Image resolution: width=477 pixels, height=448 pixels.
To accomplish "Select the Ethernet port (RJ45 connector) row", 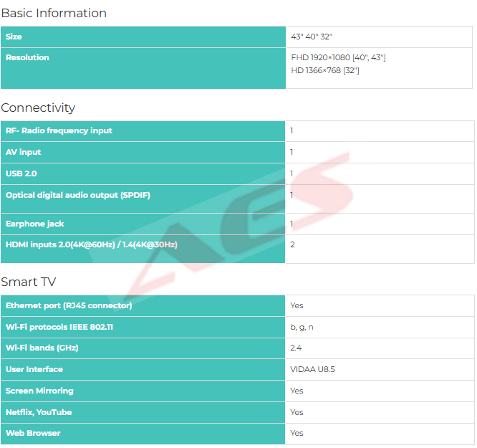I will pos(69,306).
